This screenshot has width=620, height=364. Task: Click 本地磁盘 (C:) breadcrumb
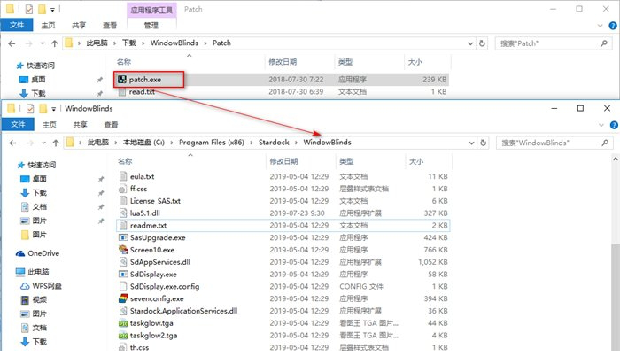coord(143,143)
